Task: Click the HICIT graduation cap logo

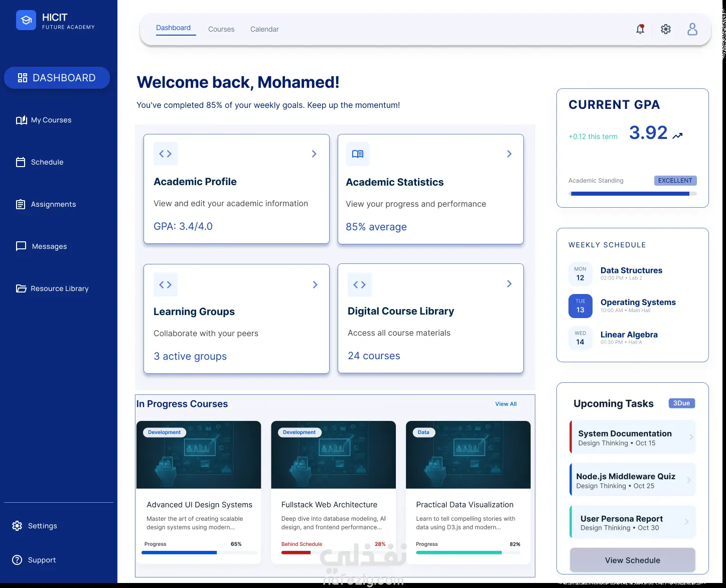Action: pyautogui.click(x=26, y=20)
